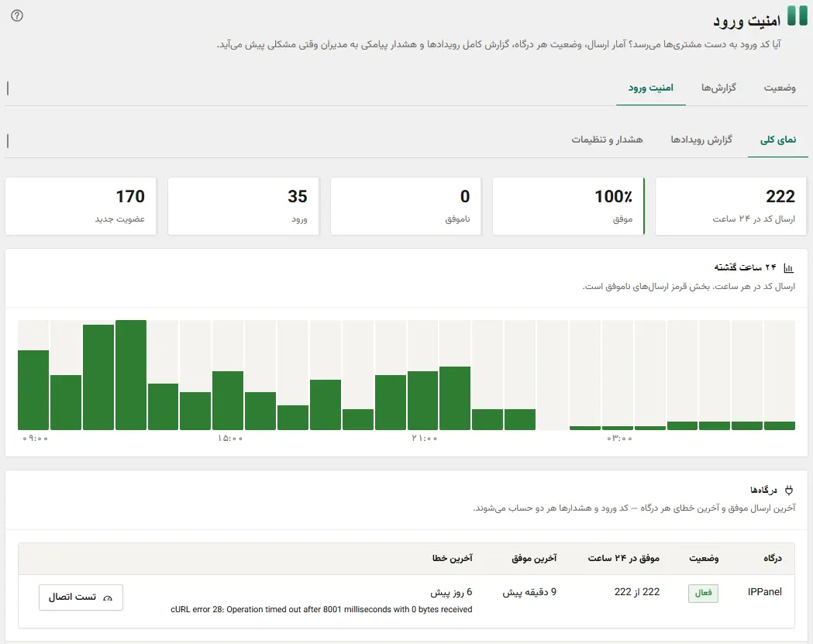Switch to the گزارش‌ها tab
This screenshot has width=813, height=644.
[x=718, y=88]
